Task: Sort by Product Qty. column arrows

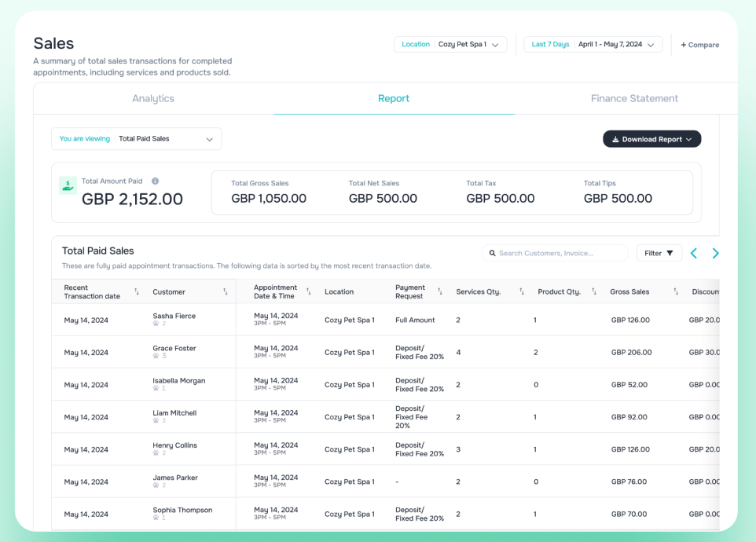Action: [x=594, y=291]
